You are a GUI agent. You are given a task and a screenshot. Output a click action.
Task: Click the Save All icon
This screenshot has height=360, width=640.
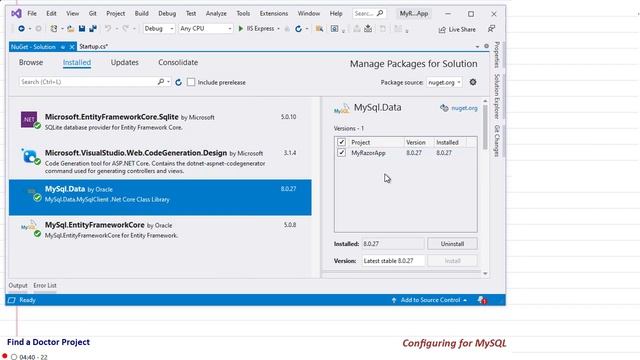pos(93,29)
